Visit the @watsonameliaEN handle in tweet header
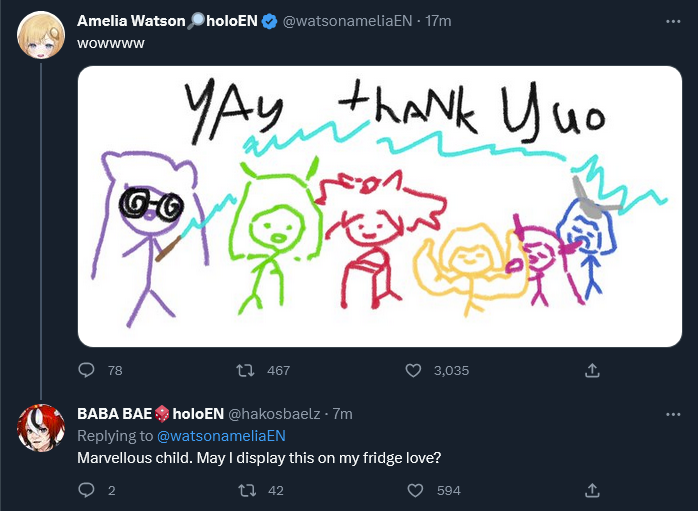The image size is (698, 511). (x=347, y=21)
